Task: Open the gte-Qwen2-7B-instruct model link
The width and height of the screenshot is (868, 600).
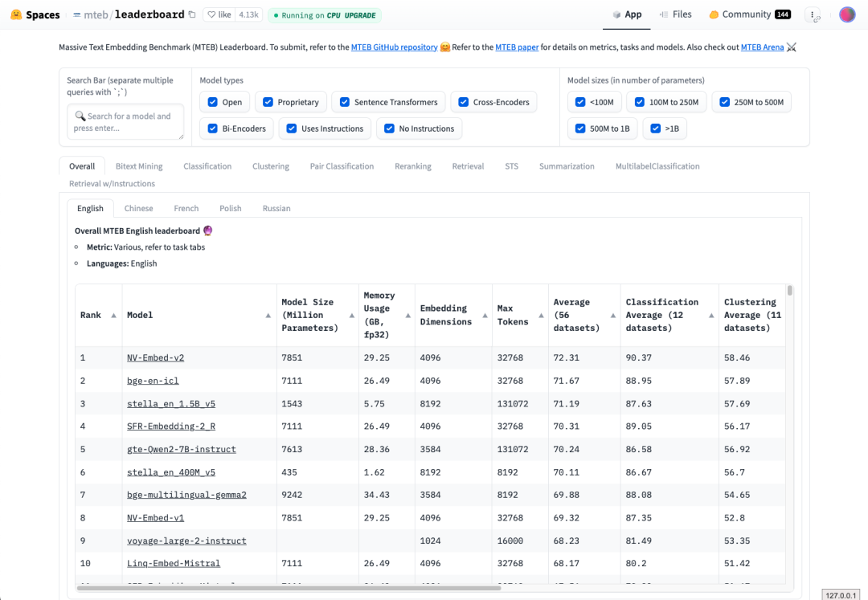Action: coord(182,449)
